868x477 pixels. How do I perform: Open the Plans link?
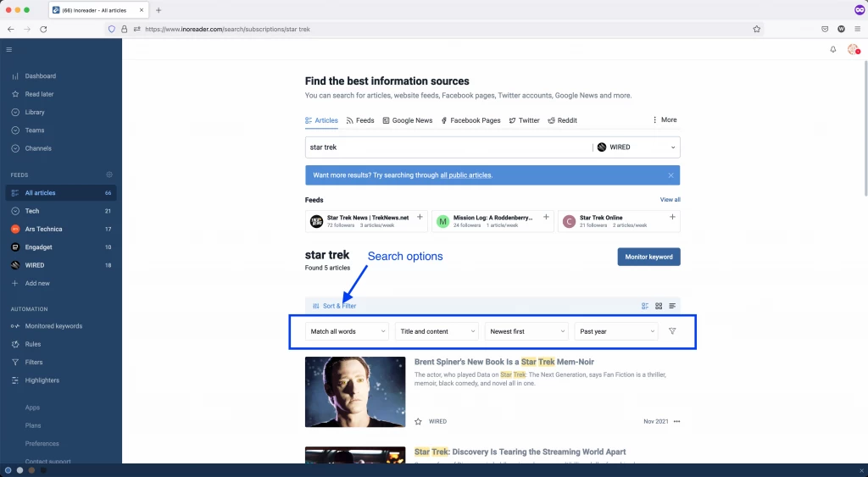(33, 425)
